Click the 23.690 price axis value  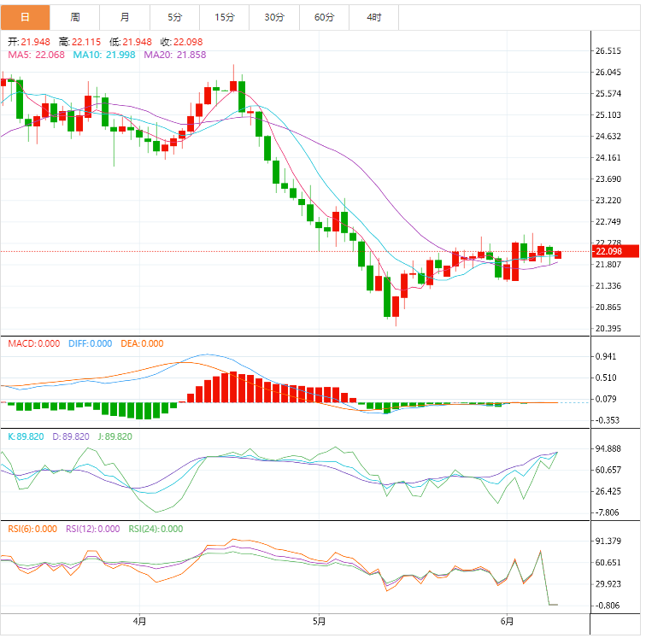(x=608, y=179)
